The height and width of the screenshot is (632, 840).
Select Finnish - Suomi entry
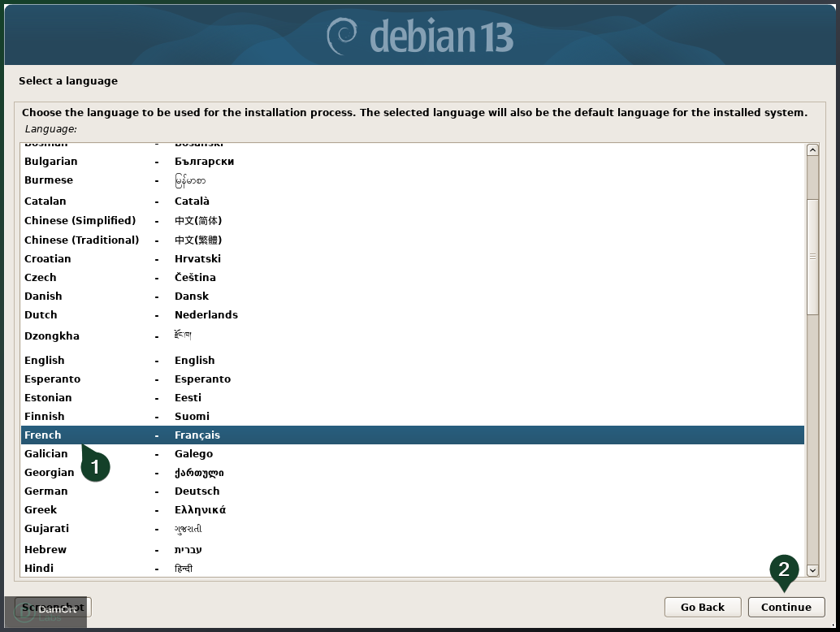122,416
